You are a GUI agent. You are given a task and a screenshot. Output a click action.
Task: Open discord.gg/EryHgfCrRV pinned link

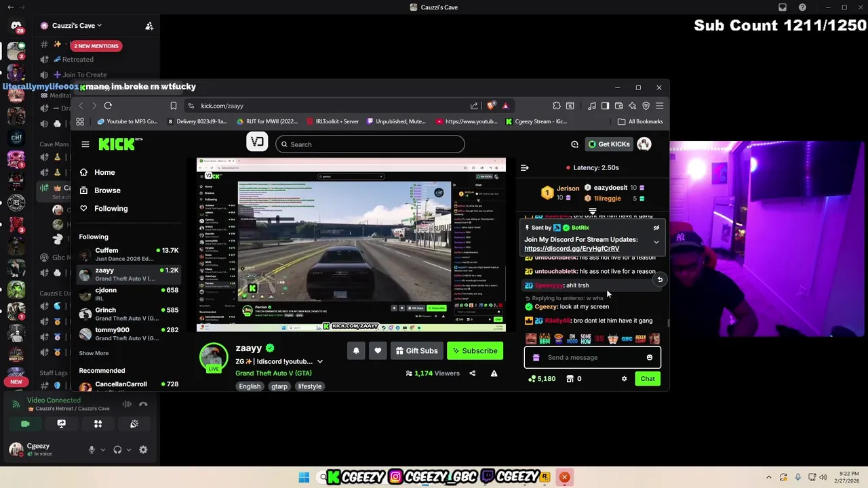tap(572, 249)
